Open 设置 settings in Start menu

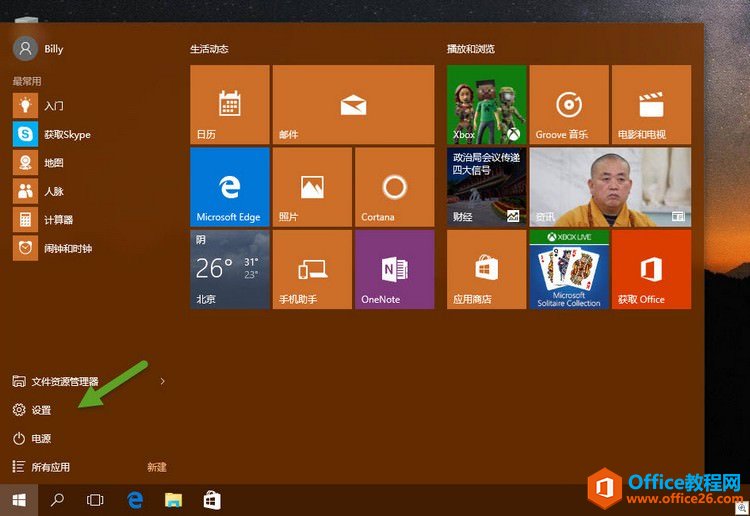(x=32, y=410)
